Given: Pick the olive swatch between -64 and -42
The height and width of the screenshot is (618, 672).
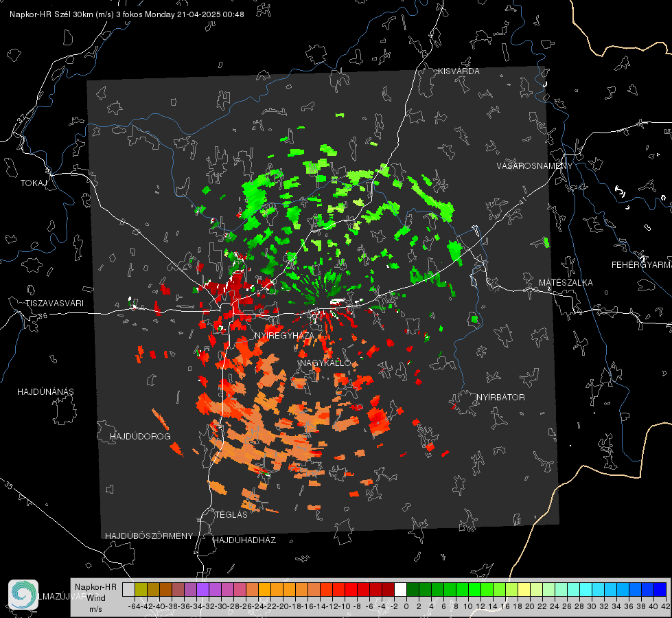Looking at the screenshot, I should pyautogui.click(x=141, y=589).
